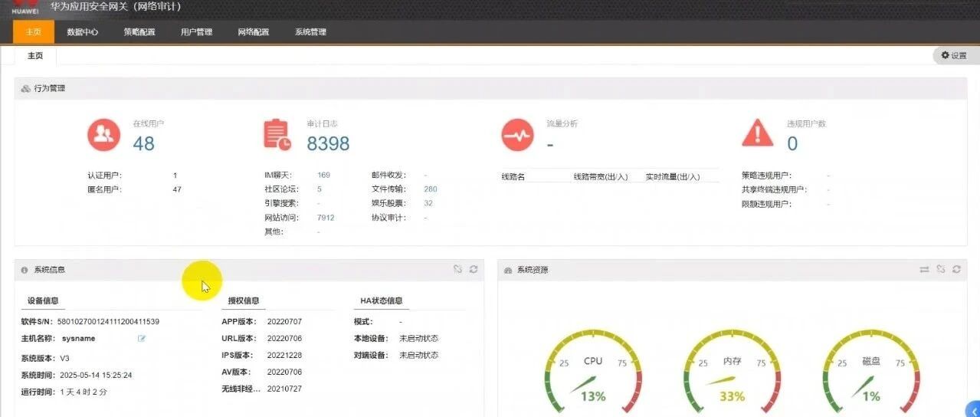Open the 策略配置 menu
Viewport: 980px width, 417px height.
139,32
